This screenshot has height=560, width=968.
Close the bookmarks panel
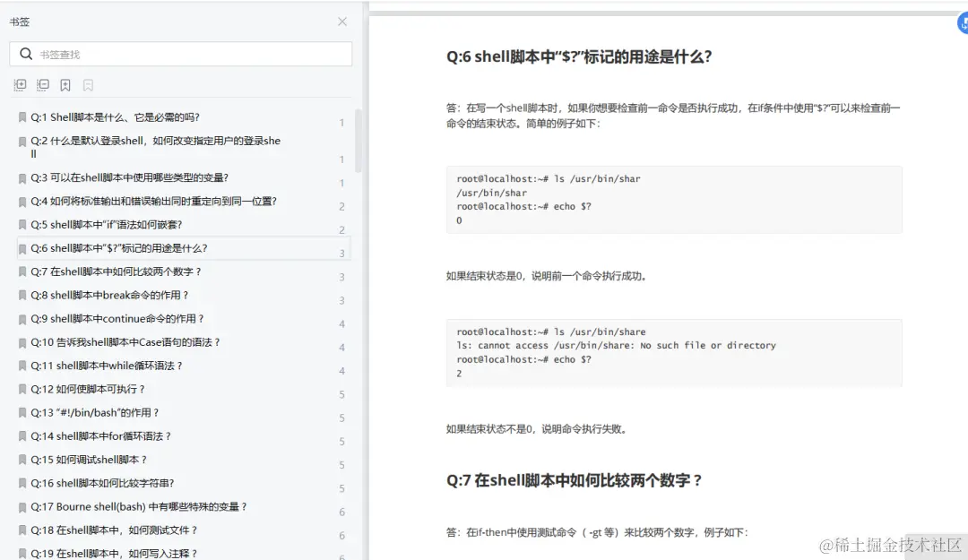[342, 22]
